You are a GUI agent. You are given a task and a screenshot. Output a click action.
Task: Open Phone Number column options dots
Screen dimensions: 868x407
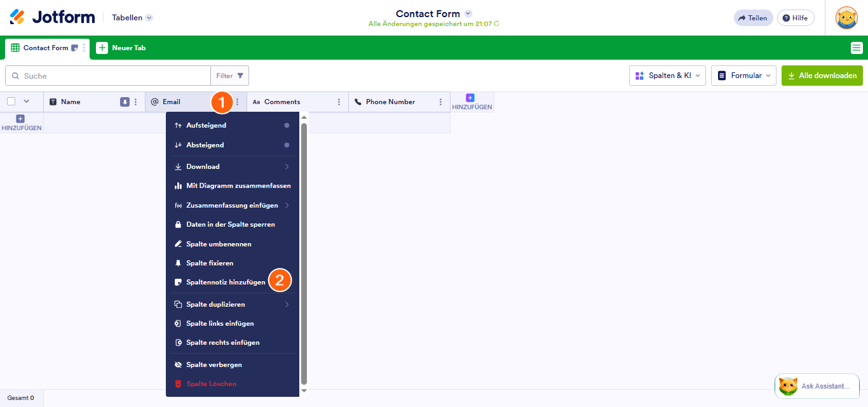[440, 102]
